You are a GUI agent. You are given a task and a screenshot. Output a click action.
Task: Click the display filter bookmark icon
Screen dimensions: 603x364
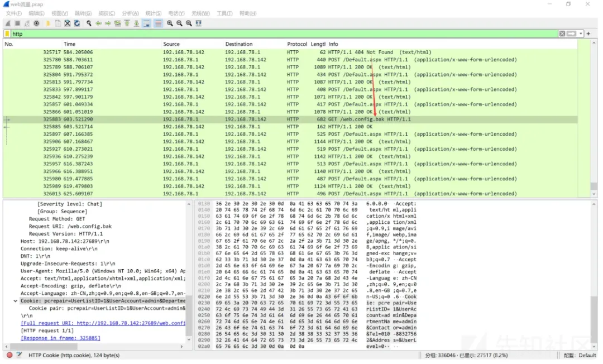7,34
